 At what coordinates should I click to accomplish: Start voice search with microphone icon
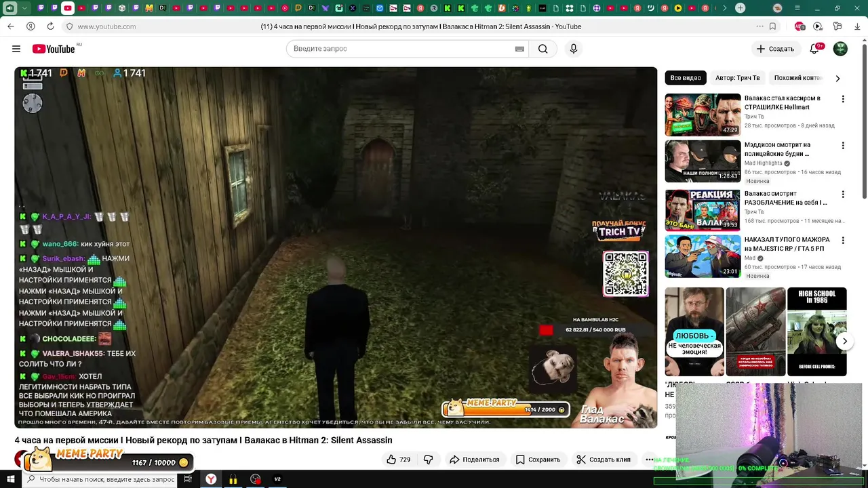point(574,49)
